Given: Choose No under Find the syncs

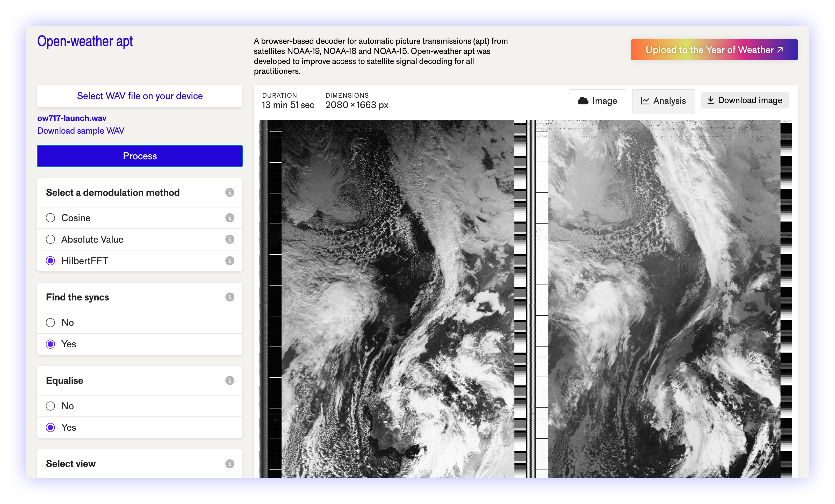Looking at the screenshot, I should [x=51, y=322].
